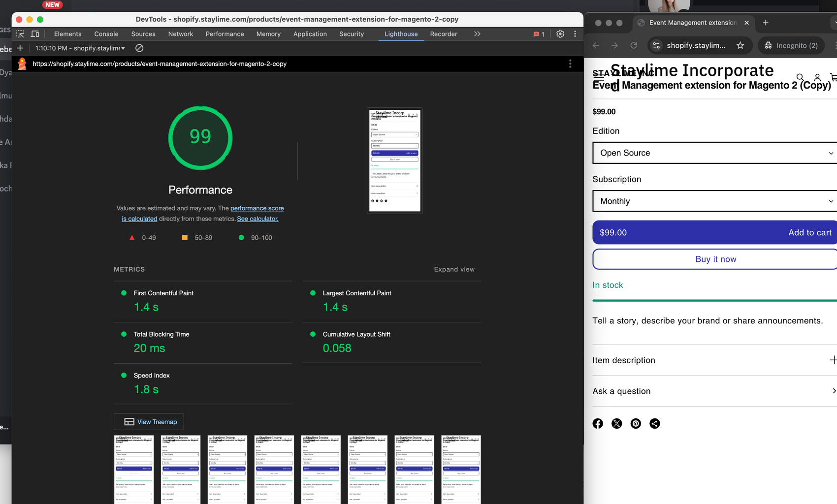Click the issues flag counter icon

click(539, 34)
